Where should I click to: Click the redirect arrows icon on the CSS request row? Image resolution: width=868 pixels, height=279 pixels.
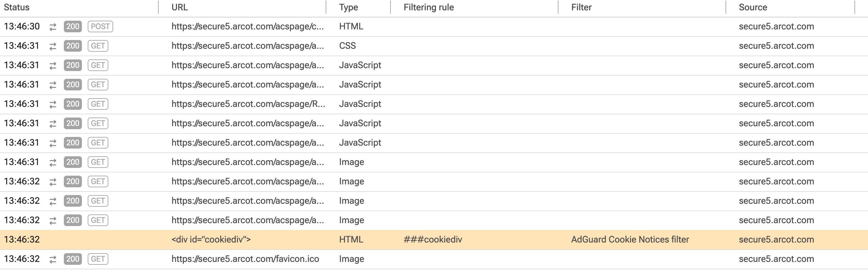[53, 46]
